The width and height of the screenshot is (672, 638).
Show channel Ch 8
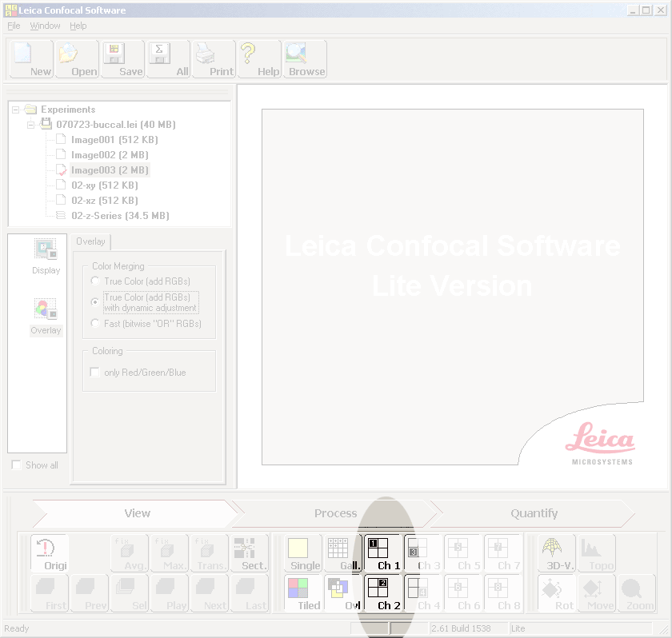[x=503, y=593]
